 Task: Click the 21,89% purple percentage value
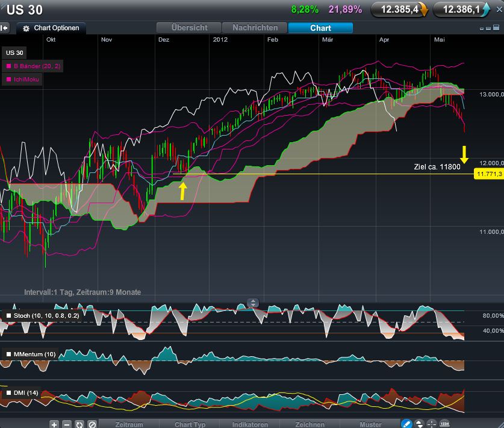pyautogui.click(x=345, y=10)
